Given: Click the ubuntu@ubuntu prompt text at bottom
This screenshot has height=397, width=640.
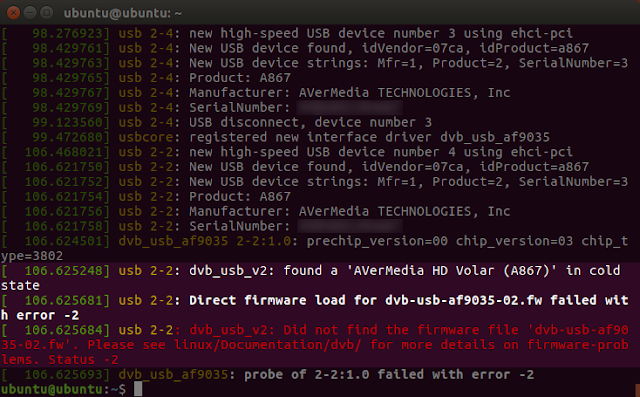Looking at the screenshot, I should [x=52, y=389].
